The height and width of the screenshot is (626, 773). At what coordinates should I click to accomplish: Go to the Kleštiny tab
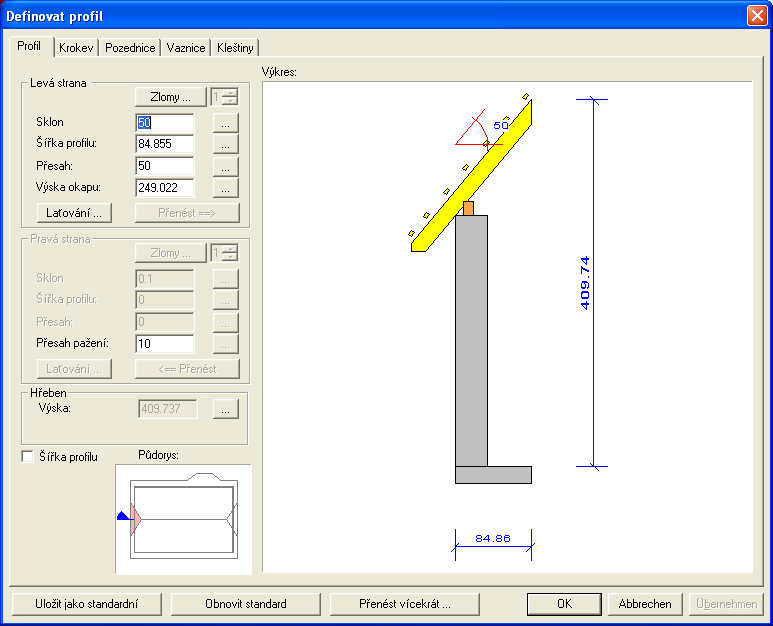[235, 48]
